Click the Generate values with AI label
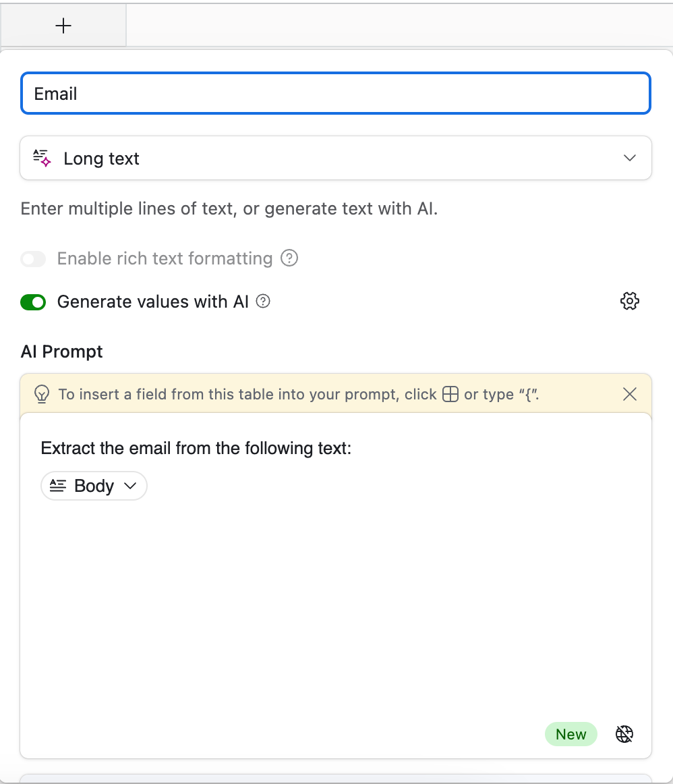The height and width of the screenshot is (784, 673). (153, 302)
